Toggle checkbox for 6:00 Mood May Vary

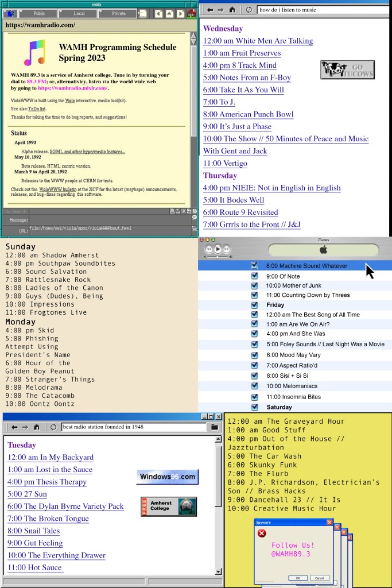click(x=254, y=355)
